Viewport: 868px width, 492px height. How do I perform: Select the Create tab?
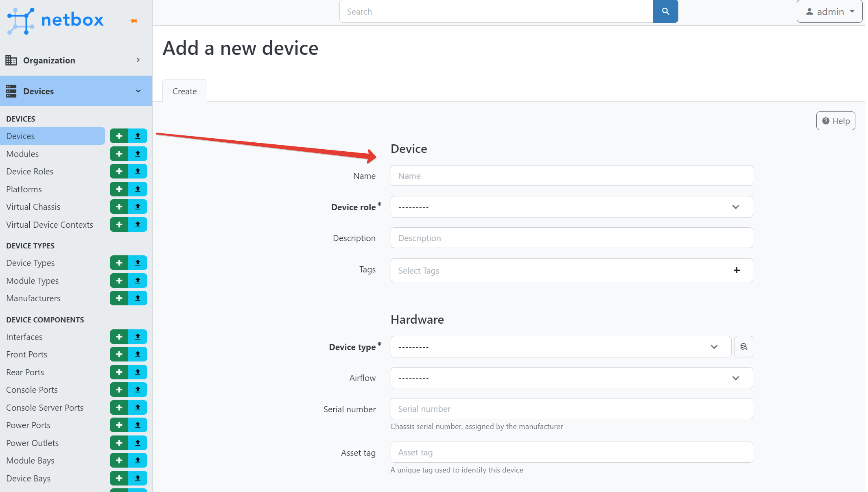click(184, 91)
